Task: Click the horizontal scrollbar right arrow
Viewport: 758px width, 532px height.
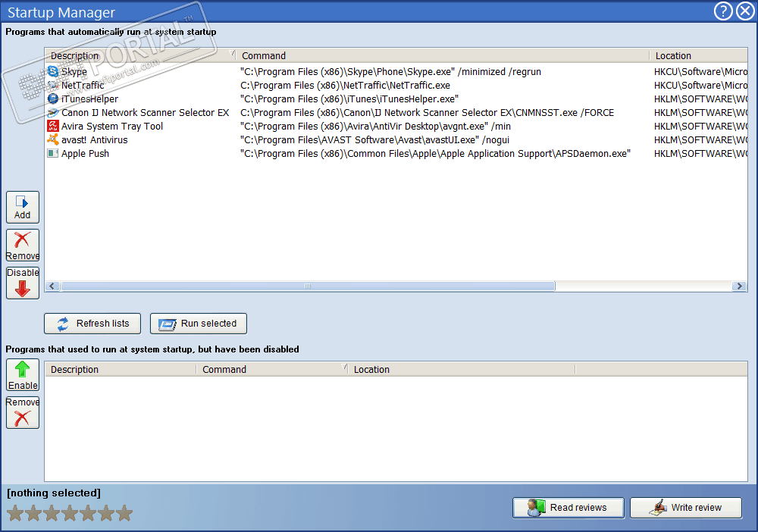Action: pos(739,286)
